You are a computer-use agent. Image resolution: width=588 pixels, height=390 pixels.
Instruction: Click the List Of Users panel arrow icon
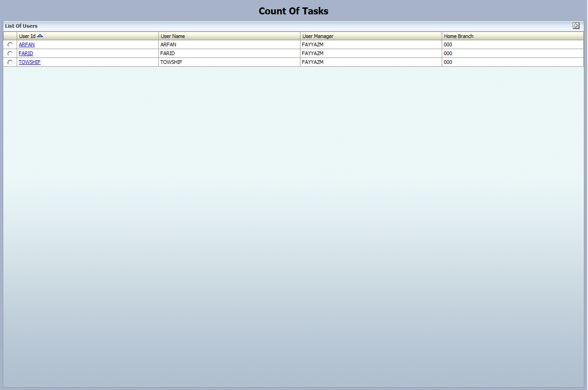click(576, 26)
